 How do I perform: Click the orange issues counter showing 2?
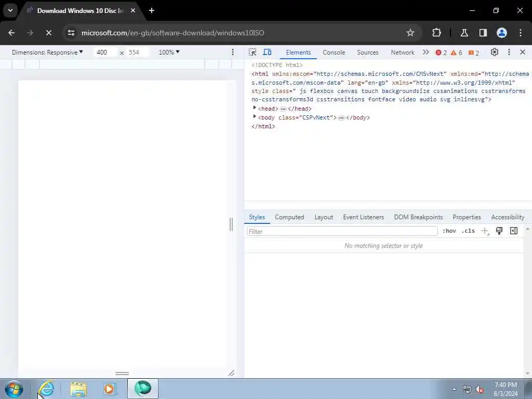point(474,52)
